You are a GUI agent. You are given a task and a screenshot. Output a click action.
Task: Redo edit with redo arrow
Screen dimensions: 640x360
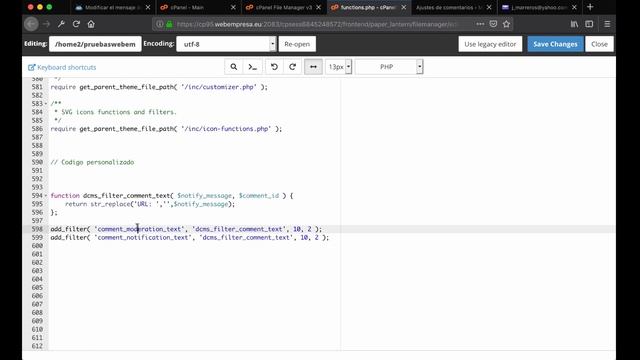292,67
